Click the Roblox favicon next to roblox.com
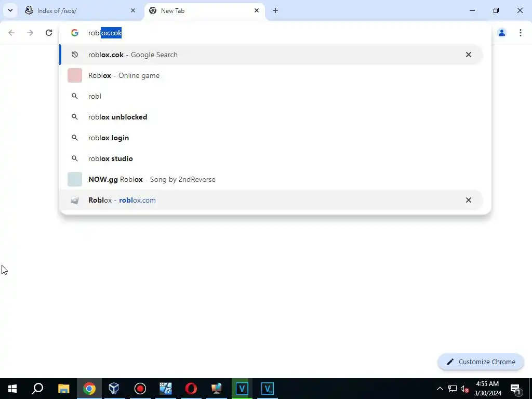Screen dimensions: 532x399 click(x=75, y=200)
